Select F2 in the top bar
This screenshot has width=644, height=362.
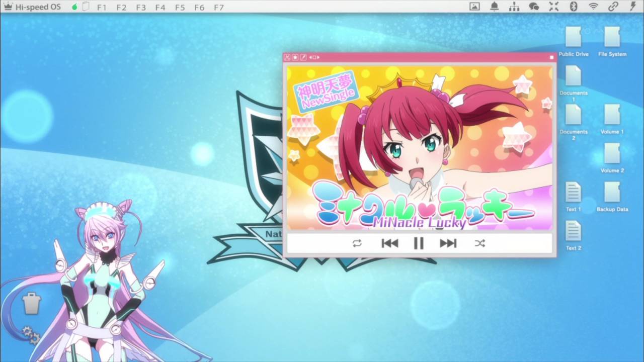click(121, 8)
